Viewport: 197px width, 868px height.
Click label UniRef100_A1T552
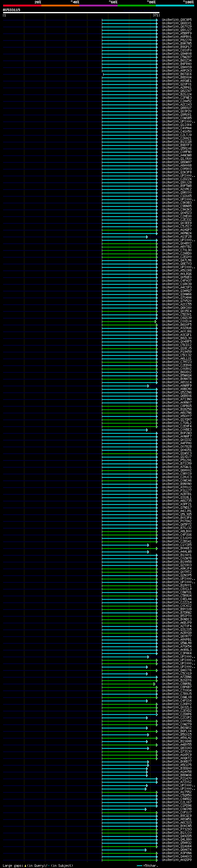tap(176, 792)
